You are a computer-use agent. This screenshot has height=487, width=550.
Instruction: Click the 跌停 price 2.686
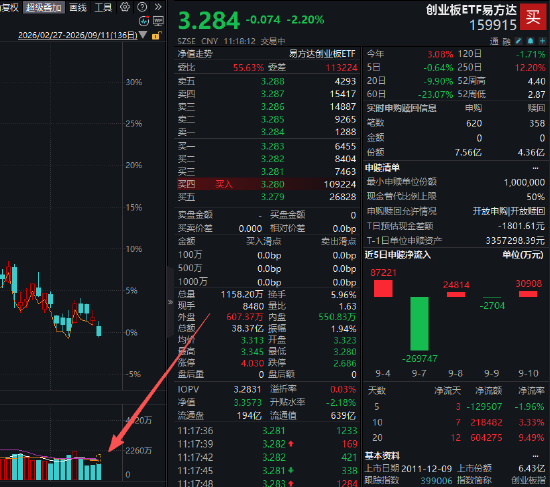[x=344, y=363]
